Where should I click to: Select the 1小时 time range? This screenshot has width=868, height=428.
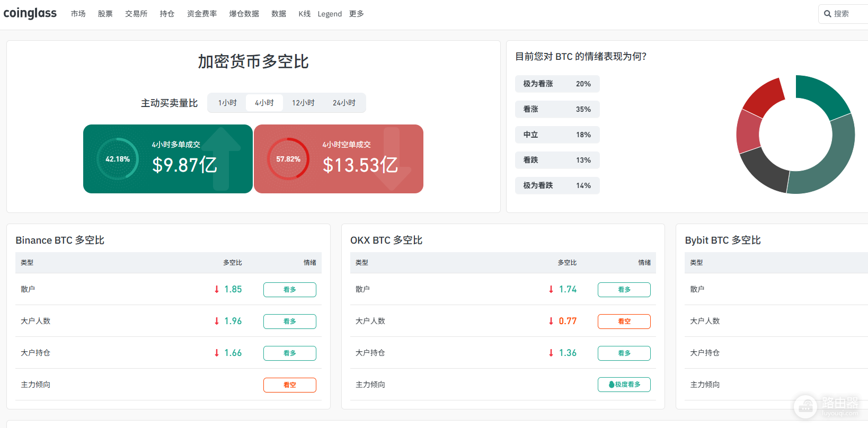pos(227,103)
